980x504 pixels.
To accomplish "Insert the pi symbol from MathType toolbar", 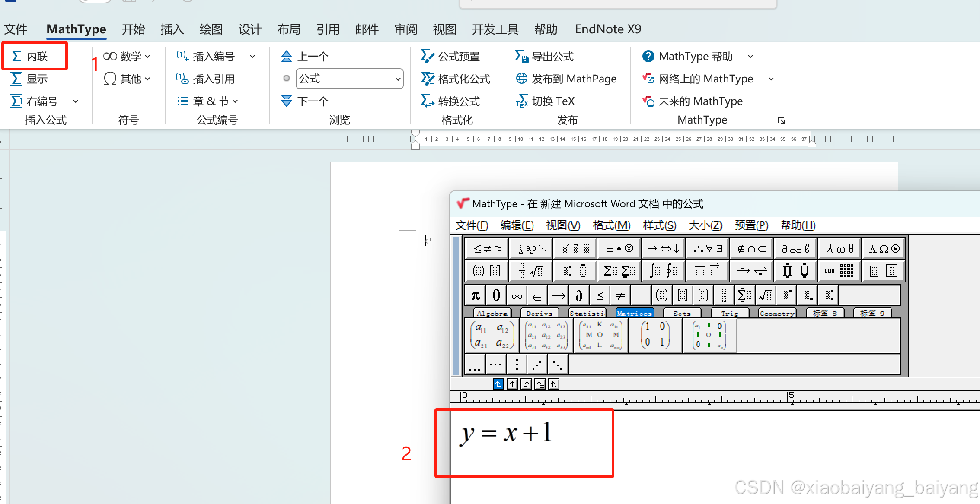I will [x=476, y=296].
